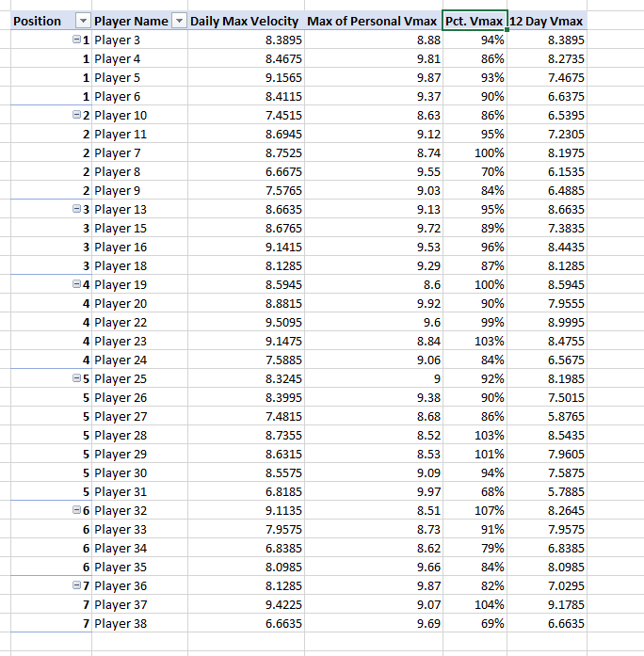The image size is (644, 656).
Task: Select the Max of Personal Vmax header
Action: click(x=372, y=22)
